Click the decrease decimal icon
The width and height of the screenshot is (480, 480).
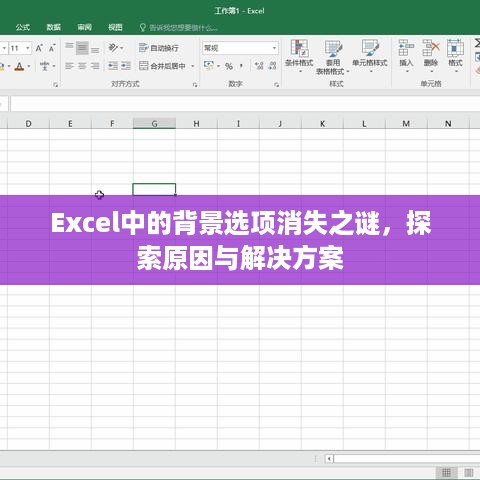coord(272,66)
